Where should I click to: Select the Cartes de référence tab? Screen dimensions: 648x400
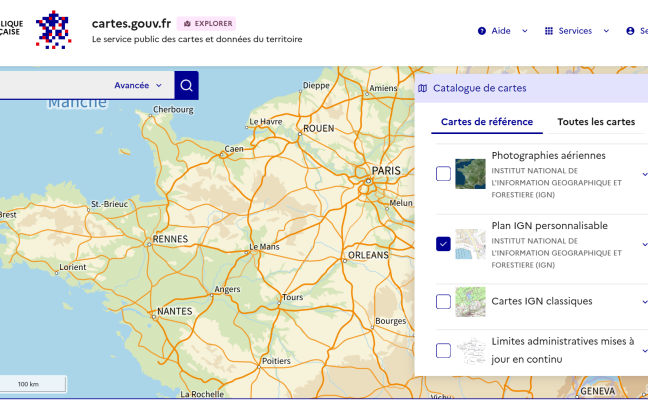tap(487, 122)
